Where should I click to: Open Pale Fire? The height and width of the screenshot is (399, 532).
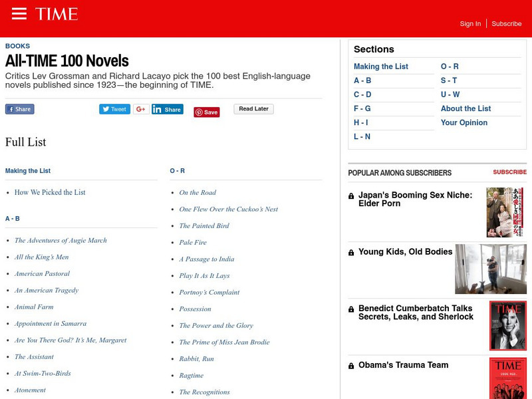pyautogui.click(x=193, y=242)
